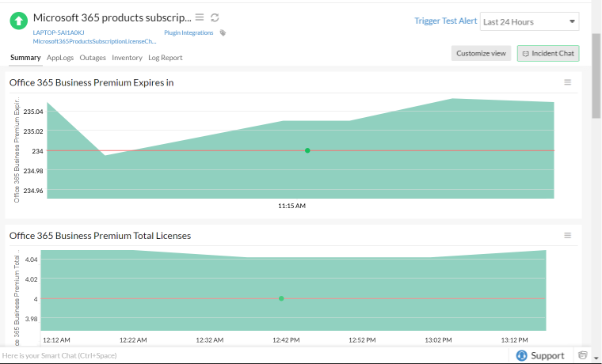Click the refresh poll-now icon
This screenshot has width=602, height=364.
click(215, 17)
